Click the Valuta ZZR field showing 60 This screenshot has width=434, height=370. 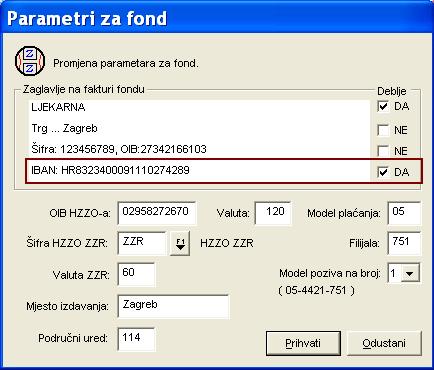pos(136,274)
